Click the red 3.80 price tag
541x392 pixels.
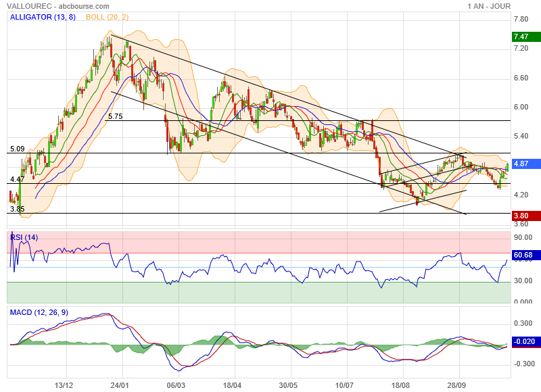527,216
